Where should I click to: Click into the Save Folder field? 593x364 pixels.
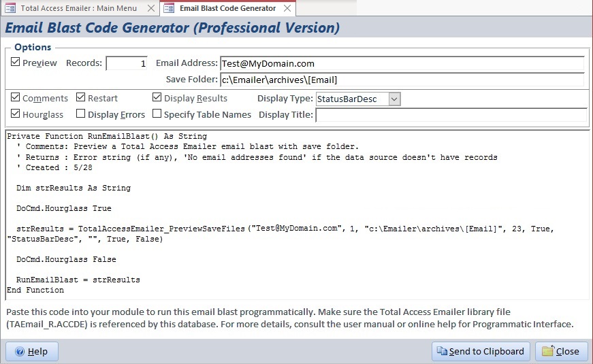402,80
